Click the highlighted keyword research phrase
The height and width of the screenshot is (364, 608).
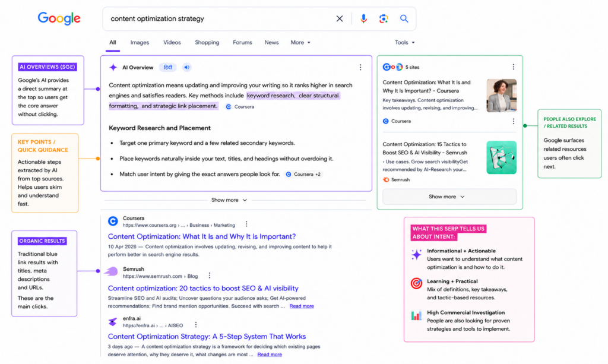point(271,96)
